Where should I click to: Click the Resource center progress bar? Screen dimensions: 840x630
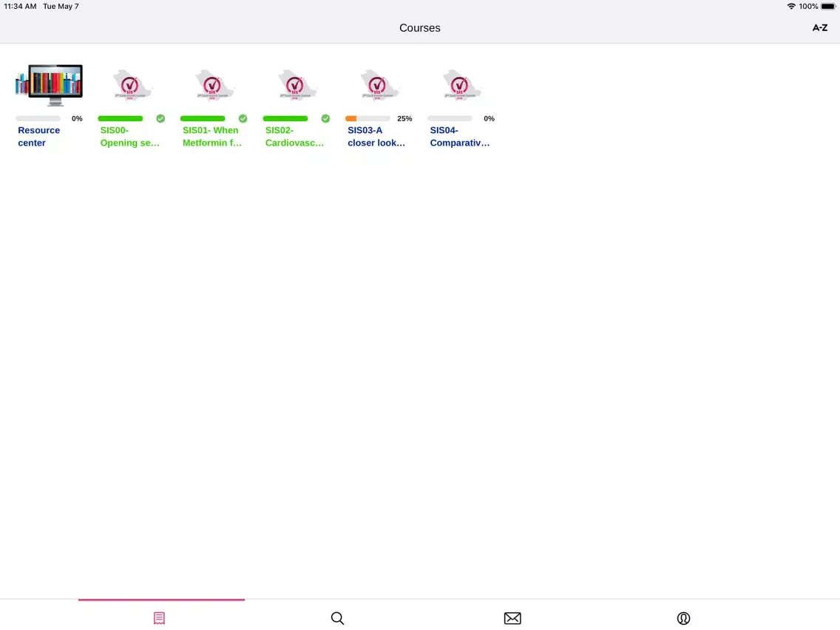38,118
